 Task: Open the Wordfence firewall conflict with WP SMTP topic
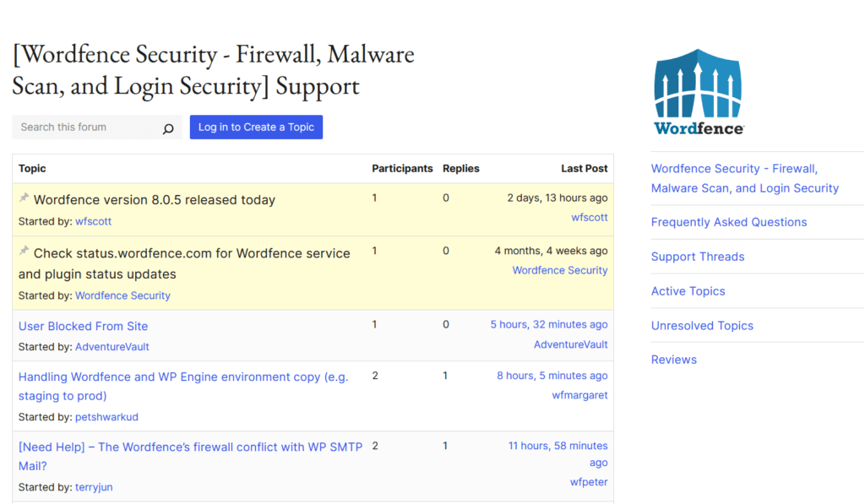[x=190, y=447]
